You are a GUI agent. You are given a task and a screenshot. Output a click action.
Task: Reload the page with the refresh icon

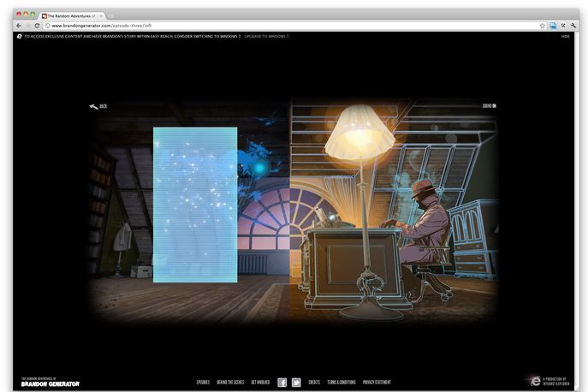(37, 26)
